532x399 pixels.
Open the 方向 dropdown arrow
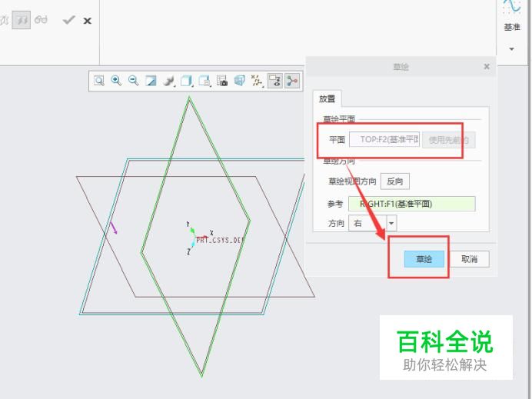click(x=391, y=223)
